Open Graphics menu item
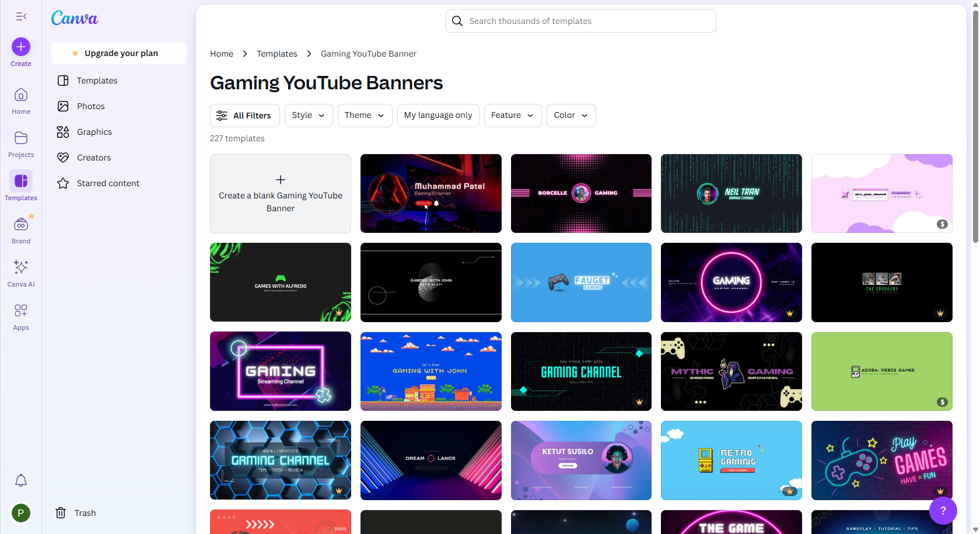This screenshot has height=534, width=980. [x=119, y=132]
